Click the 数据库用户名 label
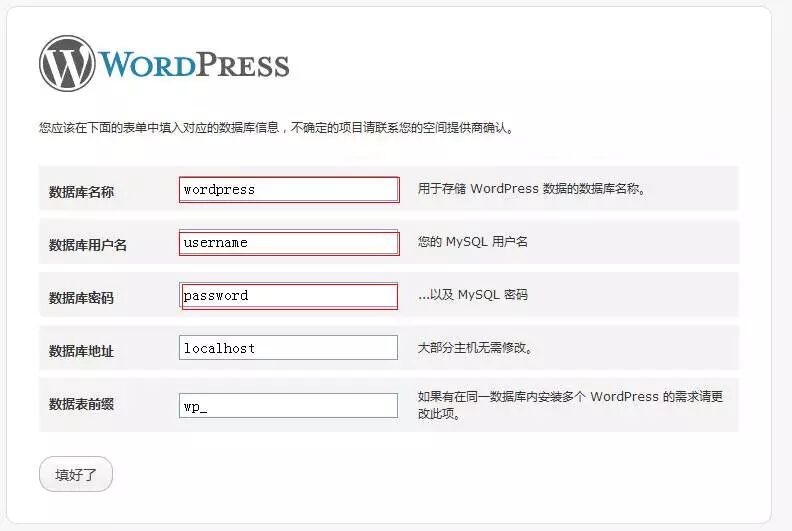 pyautogui.click(x=88, y=245)
